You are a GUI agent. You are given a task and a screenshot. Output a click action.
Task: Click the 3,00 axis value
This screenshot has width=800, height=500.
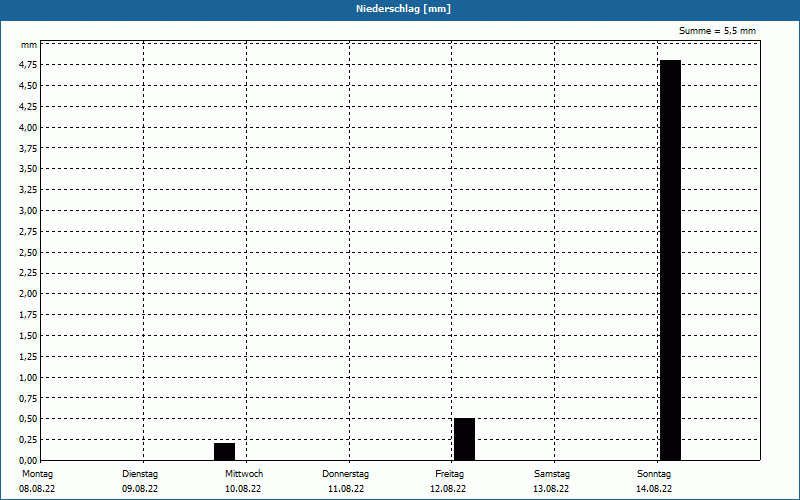(29, 211)
